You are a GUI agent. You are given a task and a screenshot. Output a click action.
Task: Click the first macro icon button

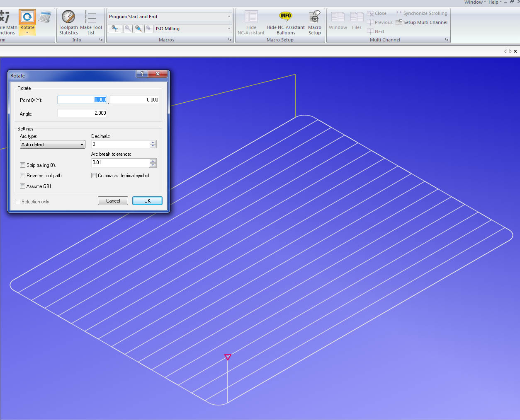tap(115, 29)
